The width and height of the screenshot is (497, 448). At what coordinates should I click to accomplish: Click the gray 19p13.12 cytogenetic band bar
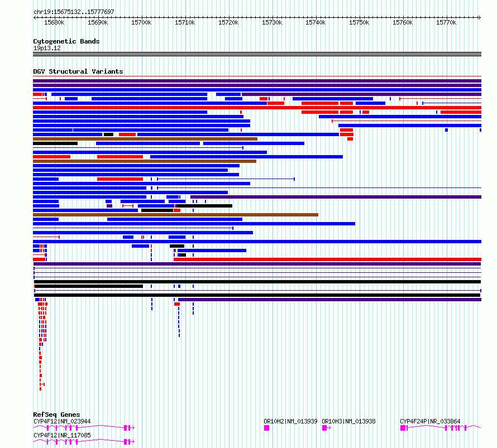(x=257, y=54)
